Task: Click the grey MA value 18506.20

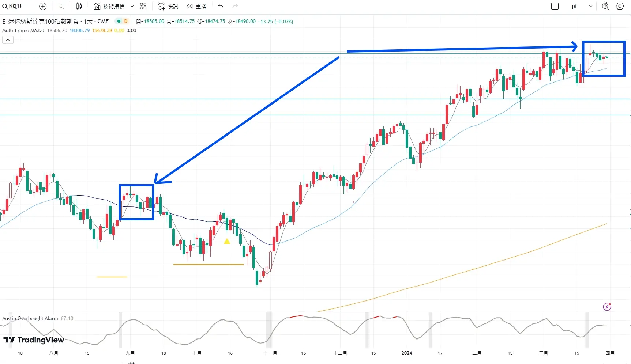Action: pyautogui.click(x=57, y=30)
